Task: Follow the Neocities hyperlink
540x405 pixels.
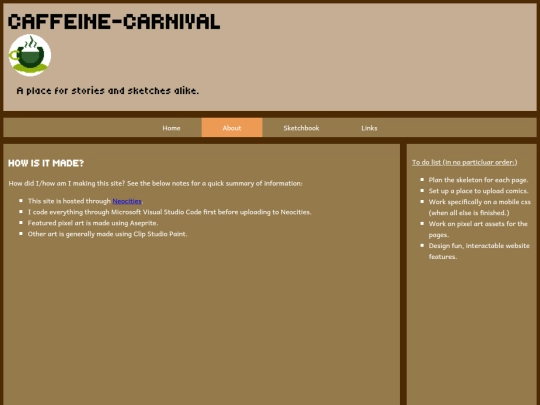Action: pos(127,201)
